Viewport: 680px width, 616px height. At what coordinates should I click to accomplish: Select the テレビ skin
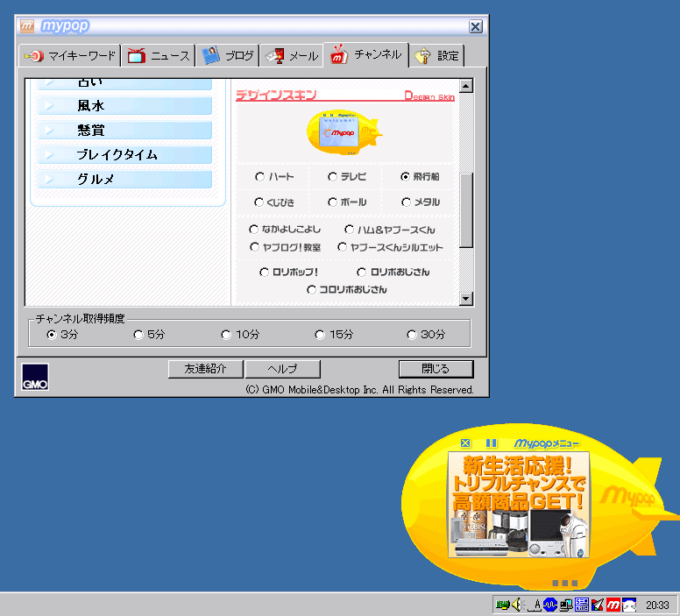click(x=333, y=176)
